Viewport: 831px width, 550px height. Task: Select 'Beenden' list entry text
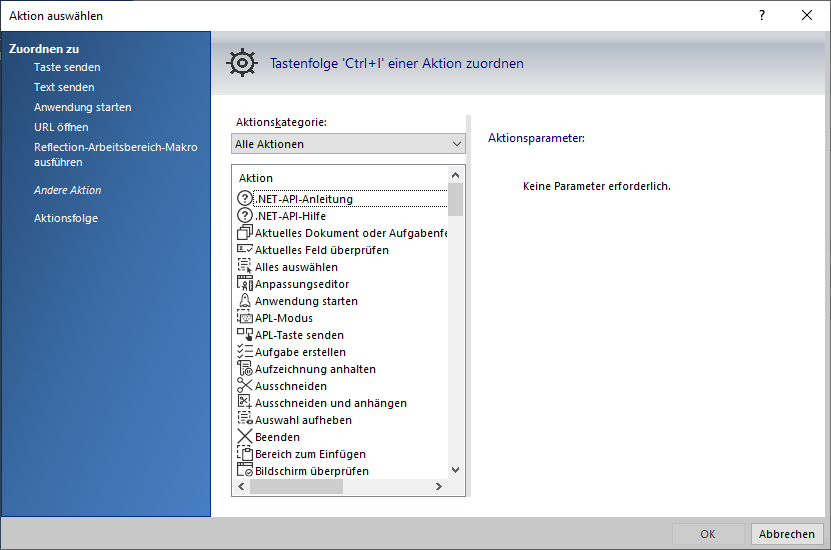click(277, 437)
